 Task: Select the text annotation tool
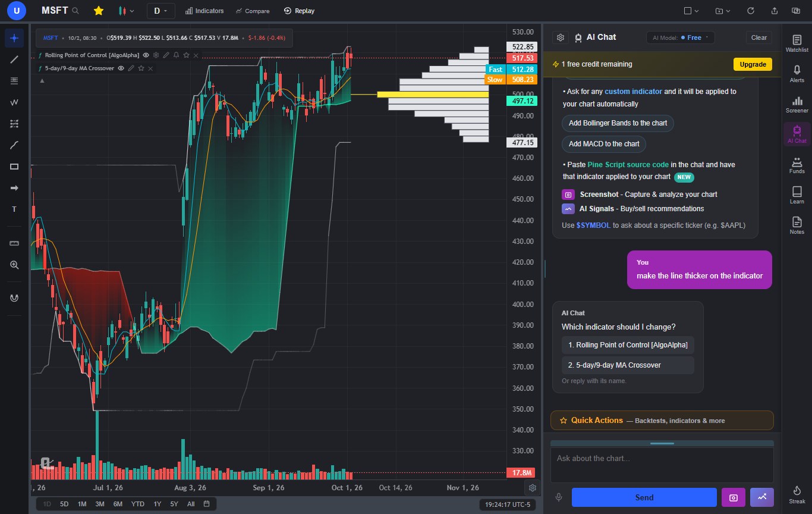14,209
